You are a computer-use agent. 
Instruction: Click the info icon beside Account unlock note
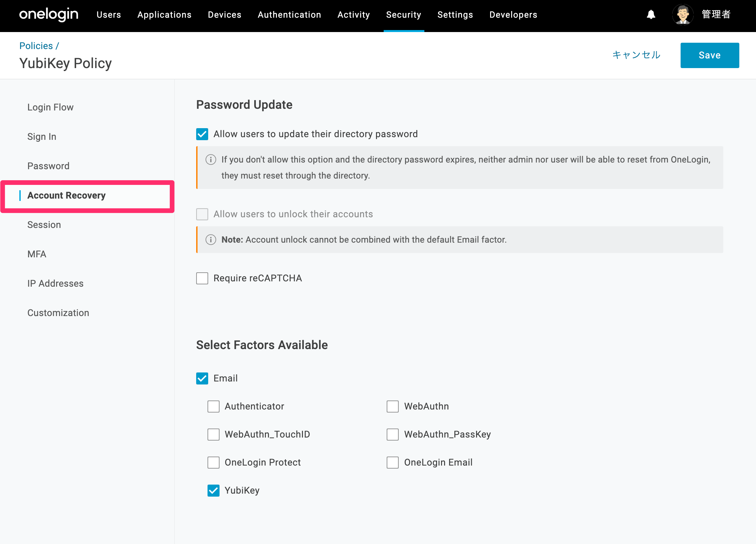tap(211, 240)
